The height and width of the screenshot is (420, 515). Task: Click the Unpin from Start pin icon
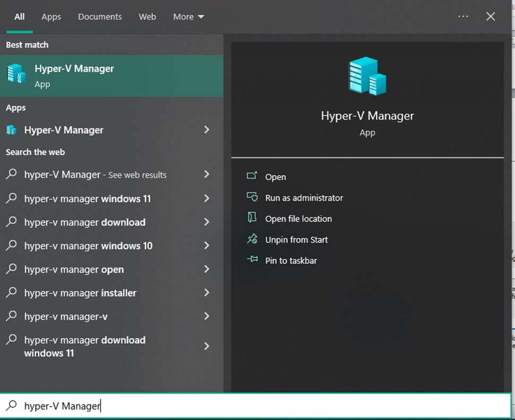click(x=252, y=239)
